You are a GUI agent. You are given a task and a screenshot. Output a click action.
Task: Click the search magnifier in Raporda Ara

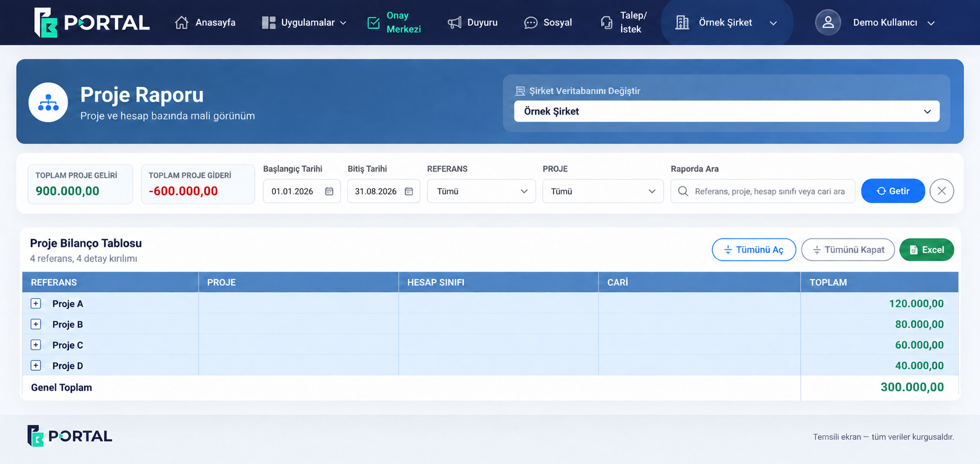click(683, 191)
